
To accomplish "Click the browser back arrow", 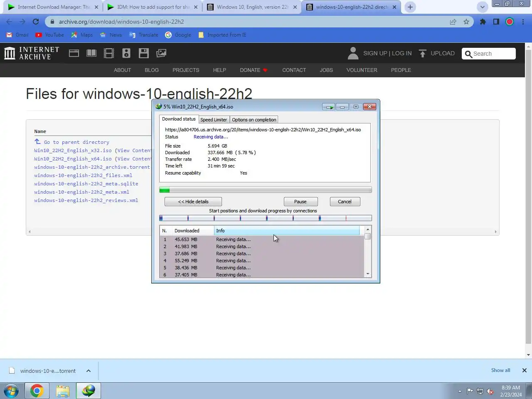I will (x=9, y=22).
